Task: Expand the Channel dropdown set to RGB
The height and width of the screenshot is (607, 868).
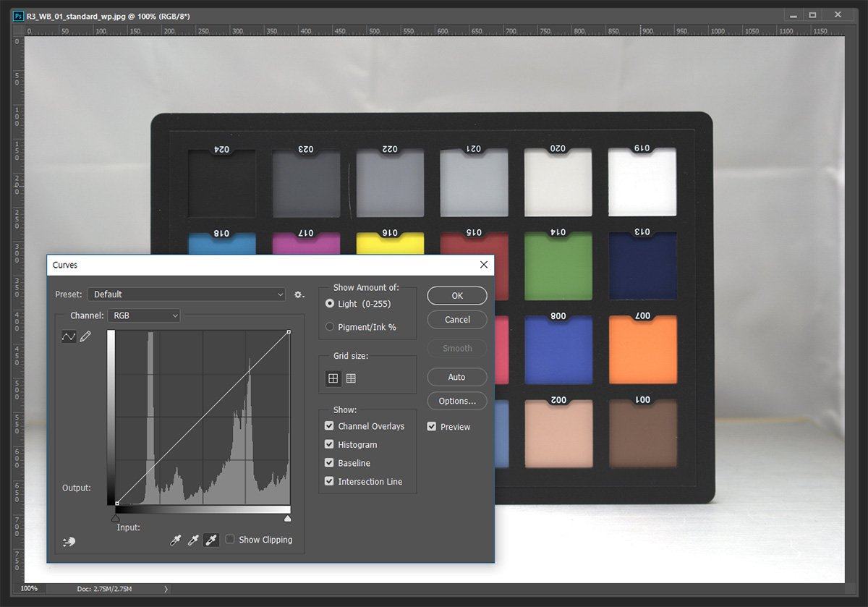Action: tap(143, 315)
